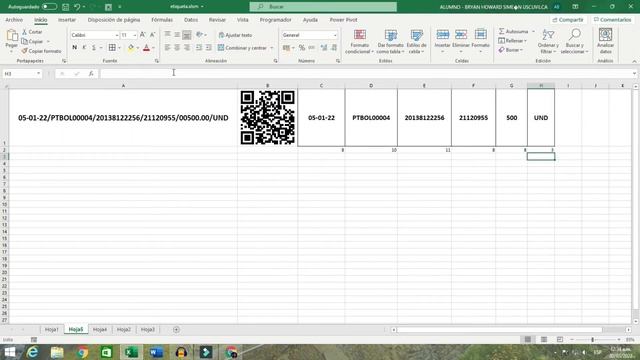Click the undo arrow
The image size is (640, 360).
(77, 7)
